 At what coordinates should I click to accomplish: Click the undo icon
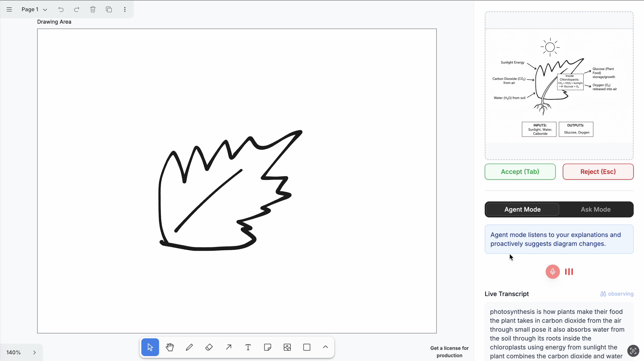[x=61, y=10]
